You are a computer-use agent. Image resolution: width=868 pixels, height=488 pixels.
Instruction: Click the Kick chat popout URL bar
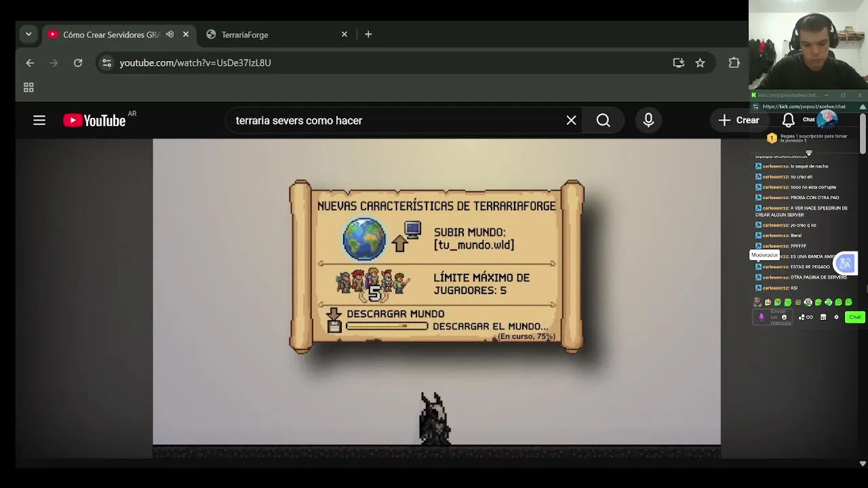[x=804, y=106]
